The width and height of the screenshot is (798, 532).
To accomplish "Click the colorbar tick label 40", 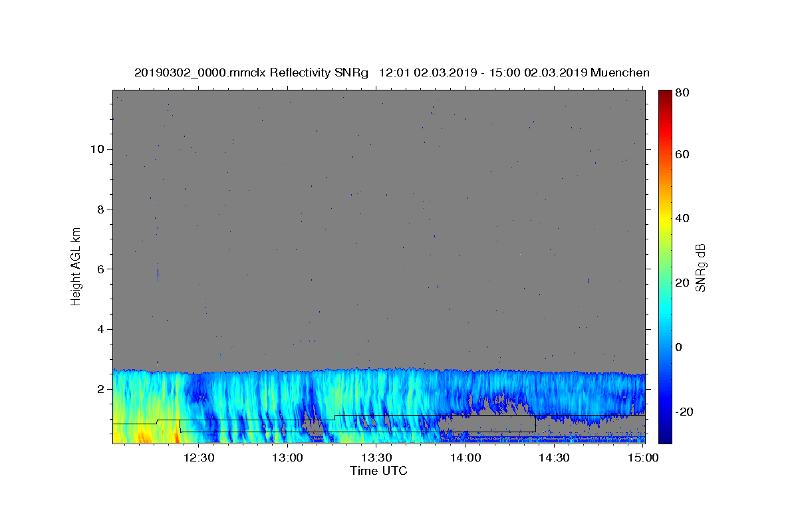I will pos(683,219).
